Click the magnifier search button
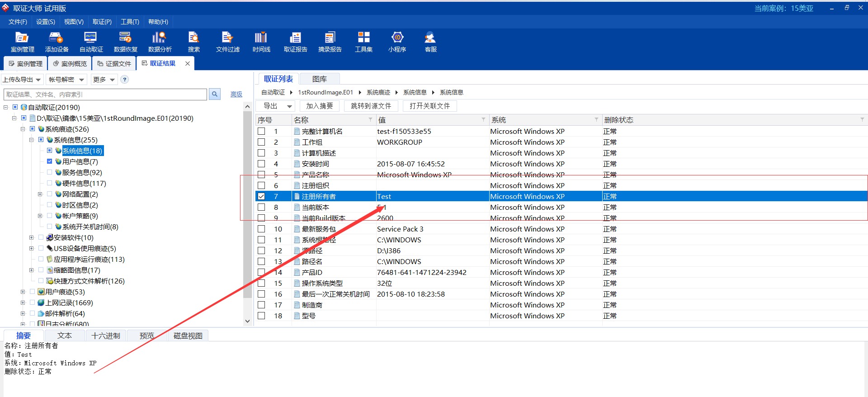868x397 pixels. 215,94
